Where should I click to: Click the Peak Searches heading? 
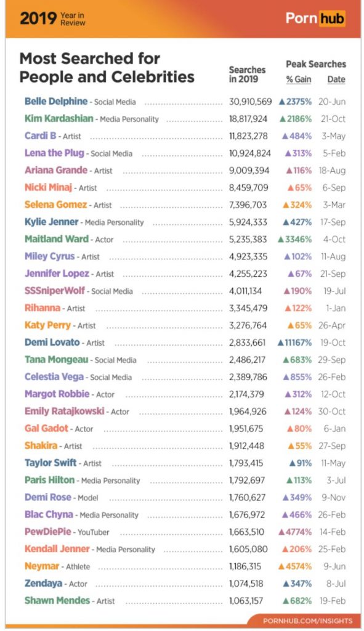pos(316,64)
